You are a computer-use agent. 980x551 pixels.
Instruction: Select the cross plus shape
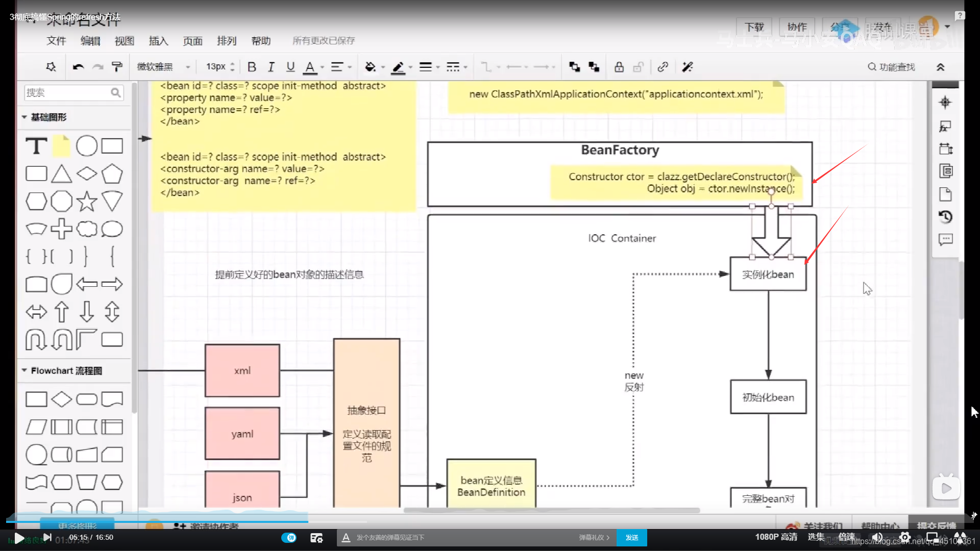coord(61,229)
